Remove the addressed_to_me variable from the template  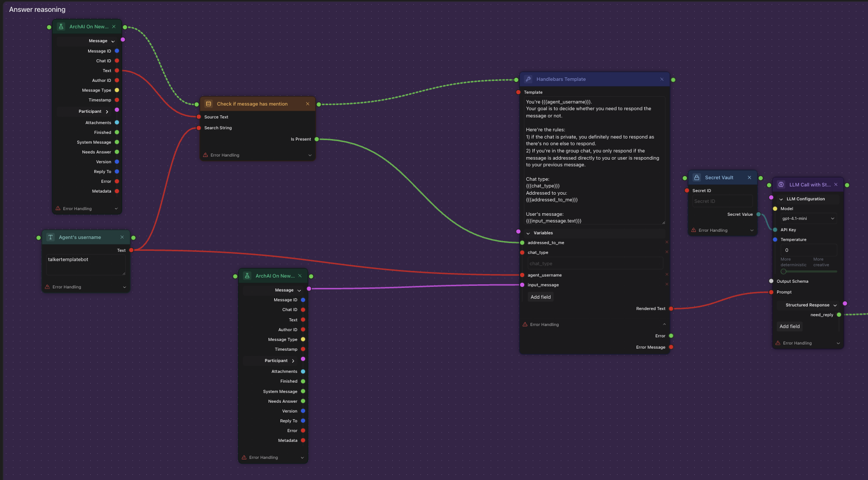tap(666, 242)
